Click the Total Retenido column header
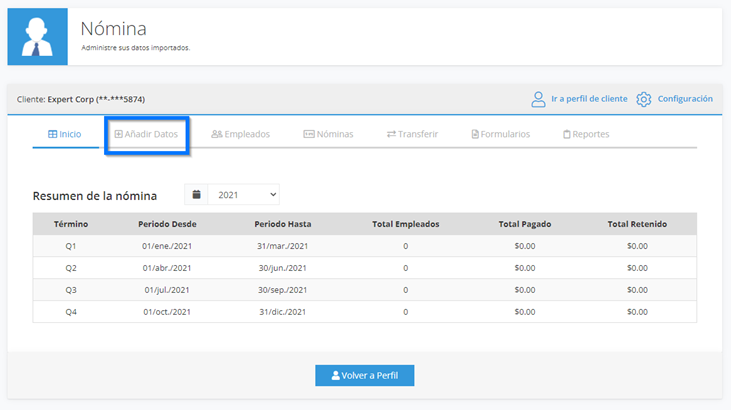The height and width of the screenshot is (410, 731). [x=637, y=224]
